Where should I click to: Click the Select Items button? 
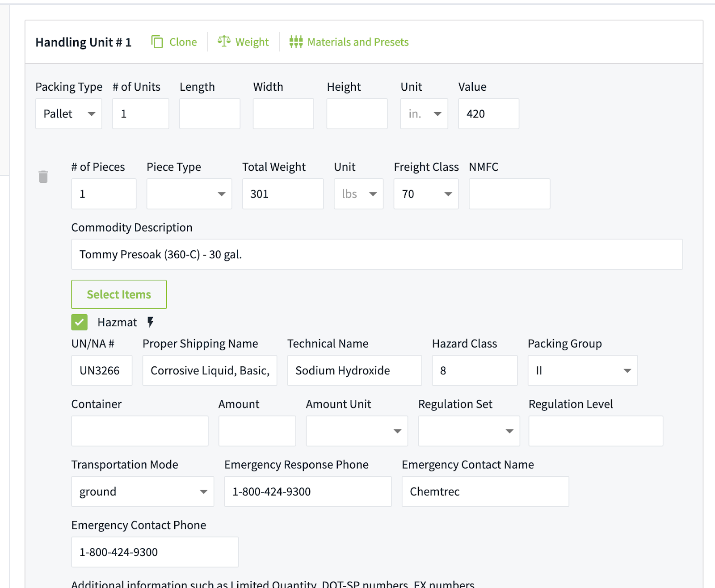(118, 294)
